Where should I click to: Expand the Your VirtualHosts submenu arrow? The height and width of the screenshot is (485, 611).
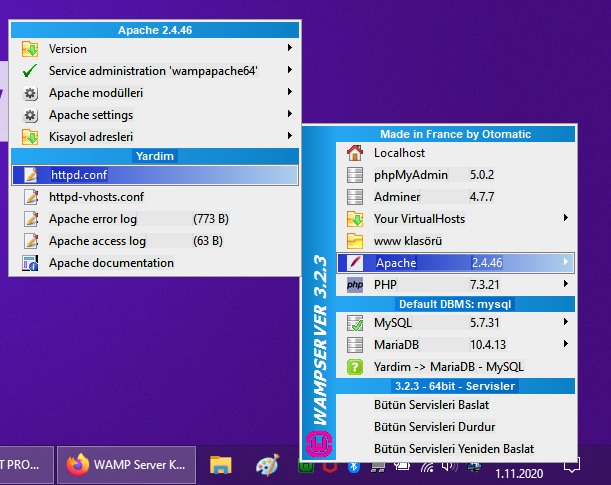click(565, 218)
